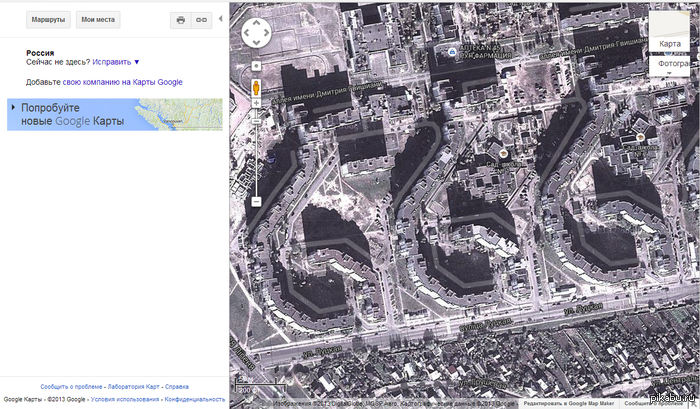Click the print icon button
The height and width of the screenshot is (409, 700).
coord(181,19)
